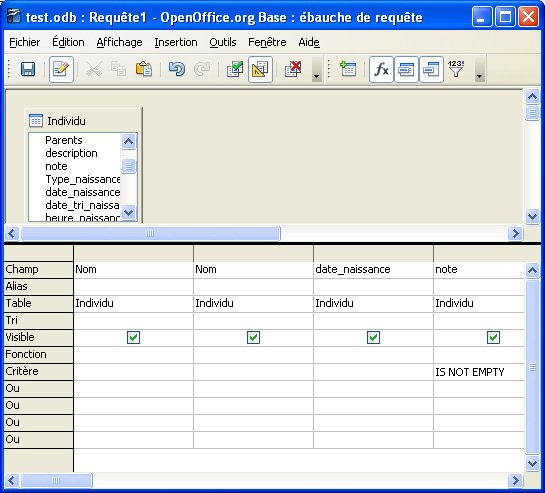Open the Fichier menu
Image resolution: width=545 pixels, height=493 pixels.
[24, 42]
